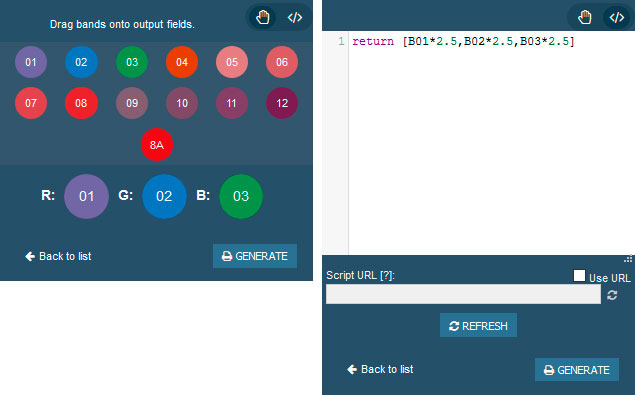Switch to code script view in left panel

pyautogui.click(x=295, y=17)
